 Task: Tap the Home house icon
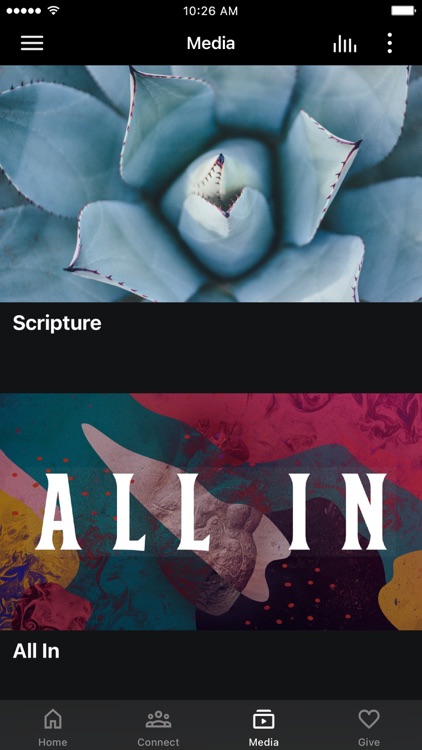tap(53, 719)
